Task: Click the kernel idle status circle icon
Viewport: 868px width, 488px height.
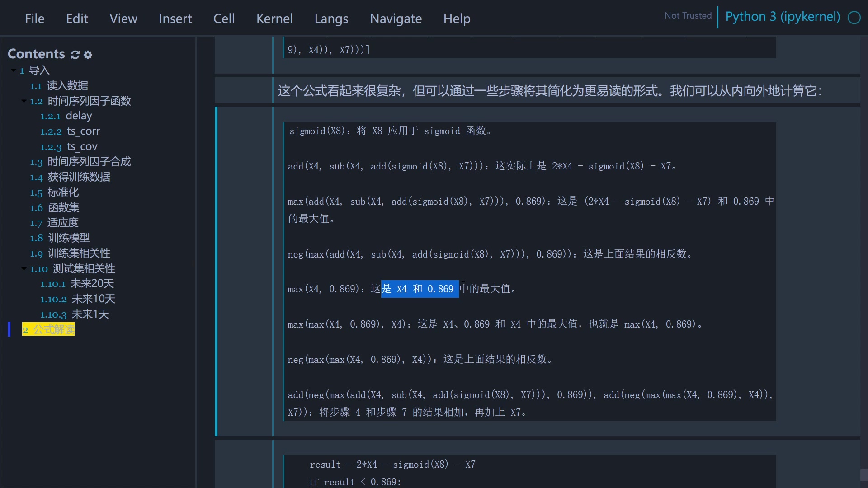Action: point(854,18)
